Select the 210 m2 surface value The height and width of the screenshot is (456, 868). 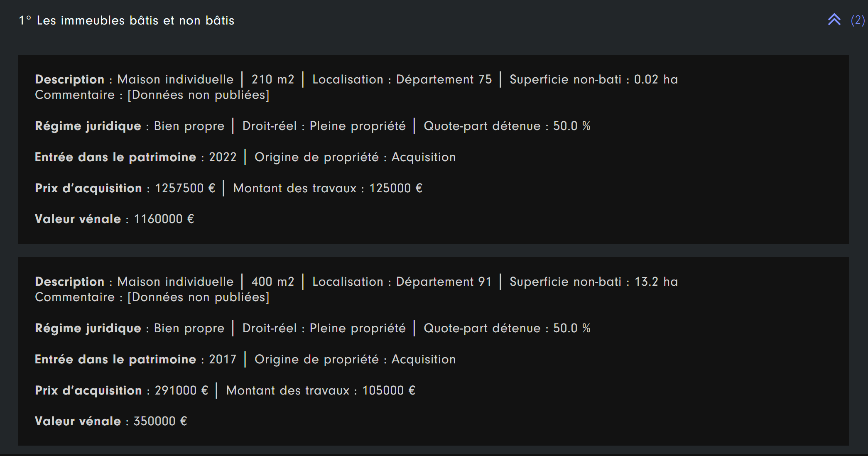coord(273,79)
